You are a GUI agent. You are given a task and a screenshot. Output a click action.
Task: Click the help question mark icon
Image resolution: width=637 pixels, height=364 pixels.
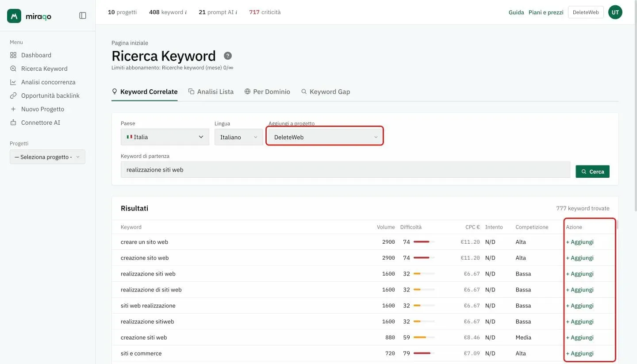[x=228, y=56]
